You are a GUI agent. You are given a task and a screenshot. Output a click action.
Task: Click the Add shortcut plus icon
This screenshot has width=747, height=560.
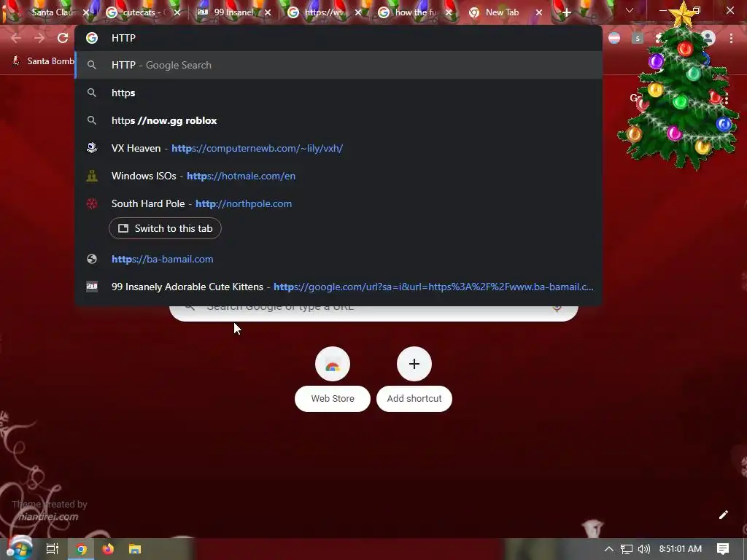coord(414,365)
